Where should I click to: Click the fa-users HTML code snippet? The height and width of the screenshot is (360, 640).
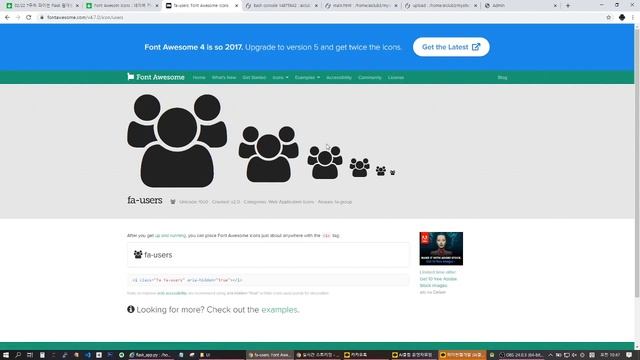[x=268, y=280]
